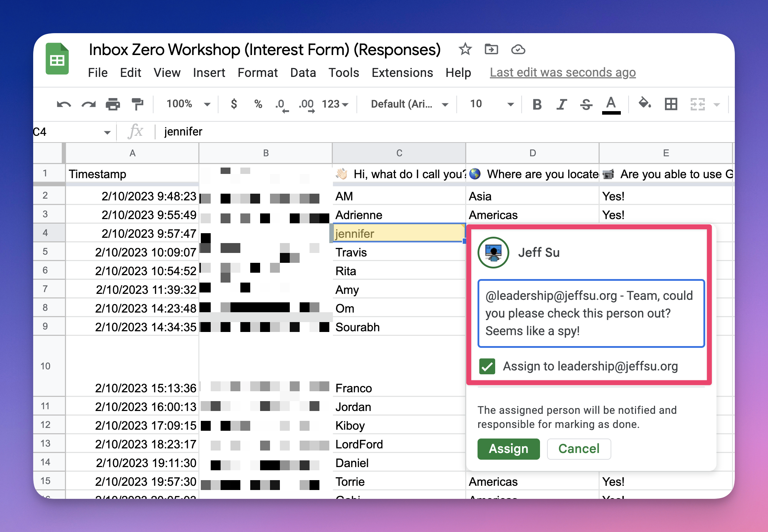The width and height of the screenshot is (768, 532).
Task: Click Jeff Su's avatar picture
Action: coord(493,253)
